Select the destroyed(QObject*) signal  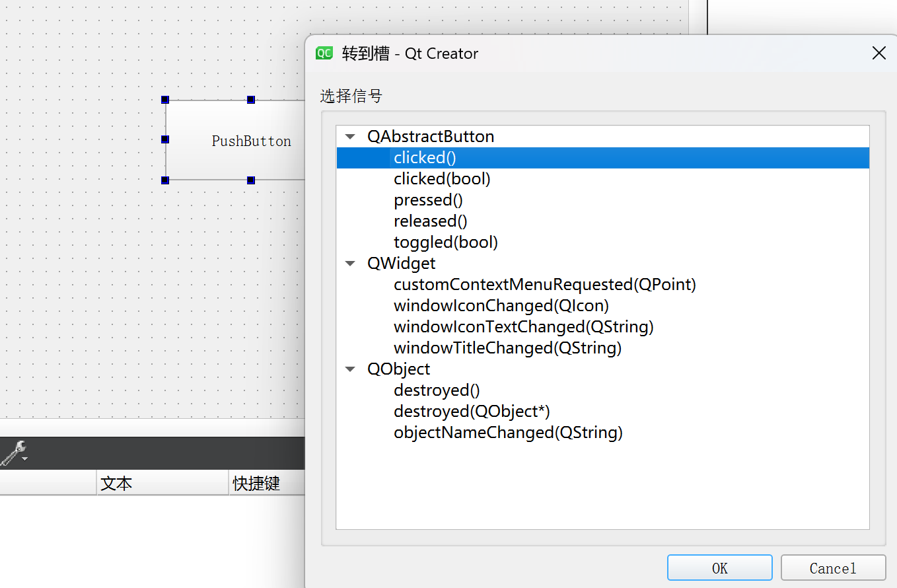(472, 412)
